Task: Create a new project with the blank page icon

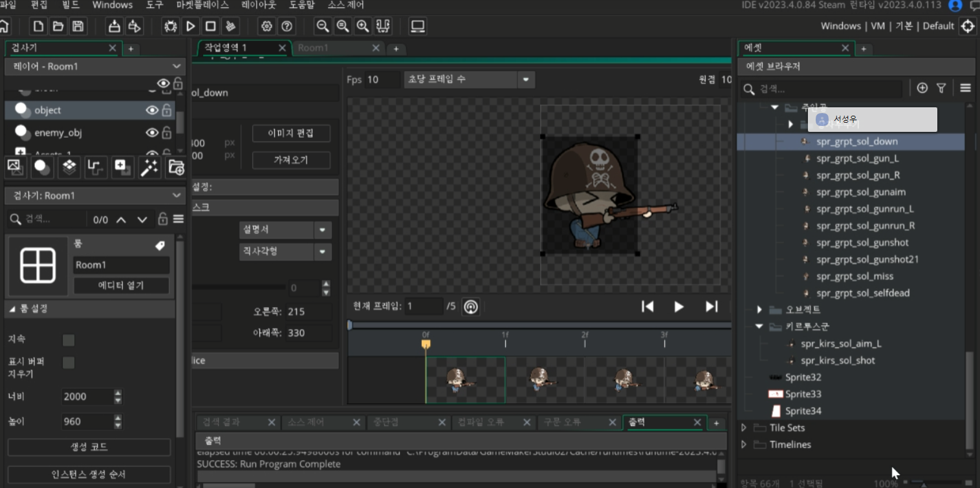Action: [x=39, y=27]
